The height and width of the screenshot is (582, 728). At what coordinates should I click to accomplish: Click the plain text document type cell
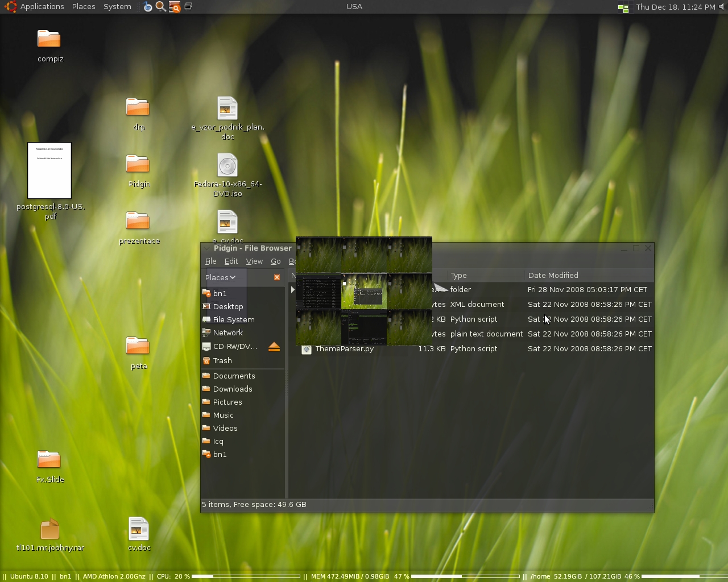(x=486, y=334)
